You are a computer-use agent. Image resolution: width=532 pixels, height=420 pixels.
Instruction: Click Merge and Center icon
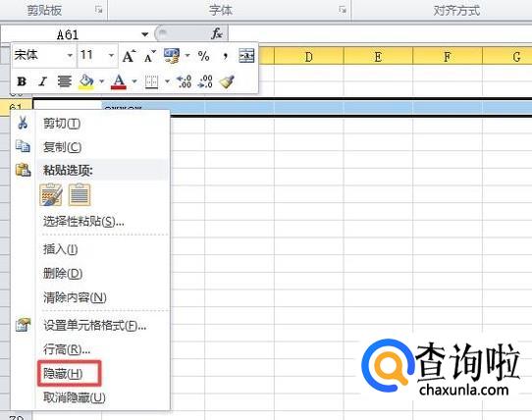246,56
